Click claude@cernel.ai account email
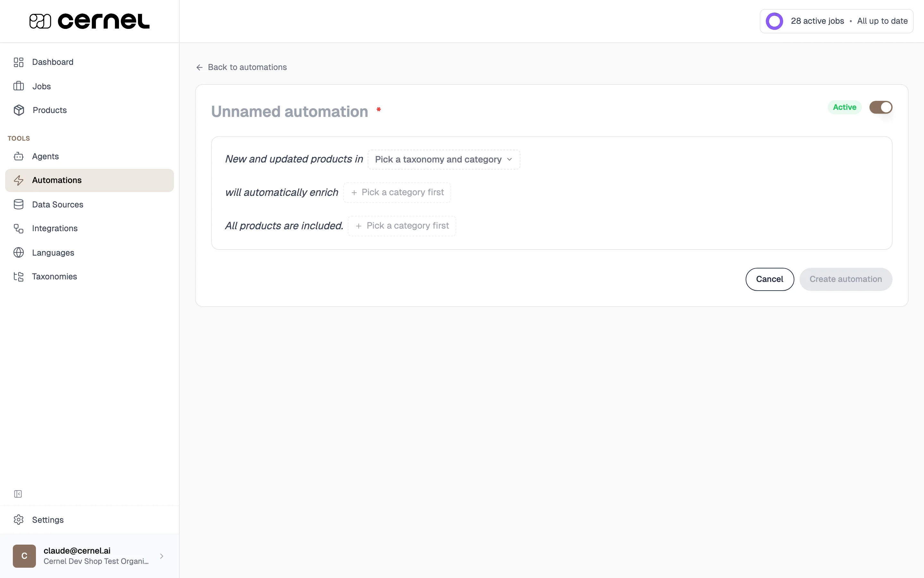This screenshot has width=924, height=578. pyautogui.click(x=77, y=550)
